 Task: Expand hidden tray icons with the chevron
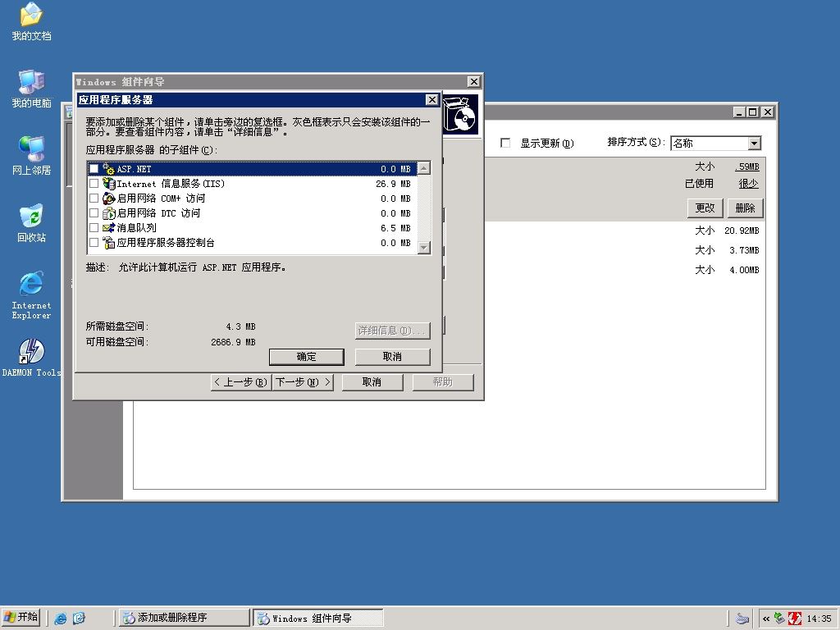[x=766, y=619]
